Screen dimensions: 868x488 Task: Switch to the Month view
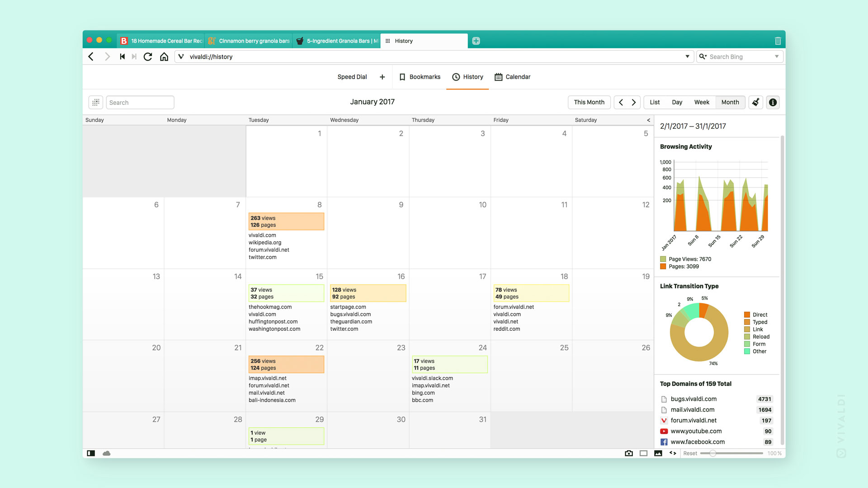tap(729, 102)
